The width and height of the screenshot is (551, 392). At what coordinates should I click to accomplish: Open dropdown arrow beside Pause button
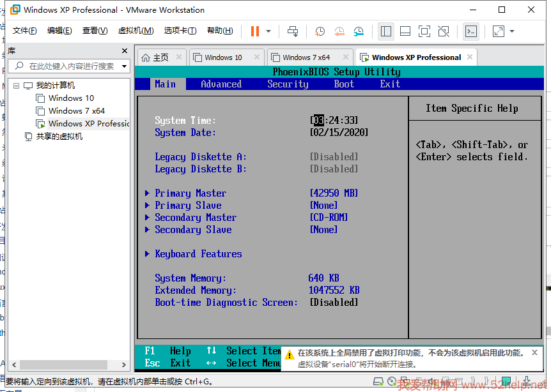pos(268,31)
